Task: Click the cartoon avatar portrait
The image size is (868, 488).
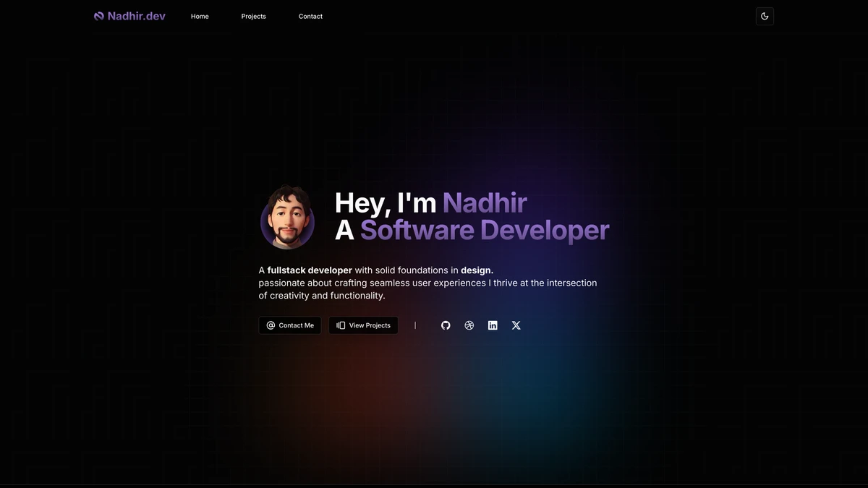Action: [x=287, y=218]
